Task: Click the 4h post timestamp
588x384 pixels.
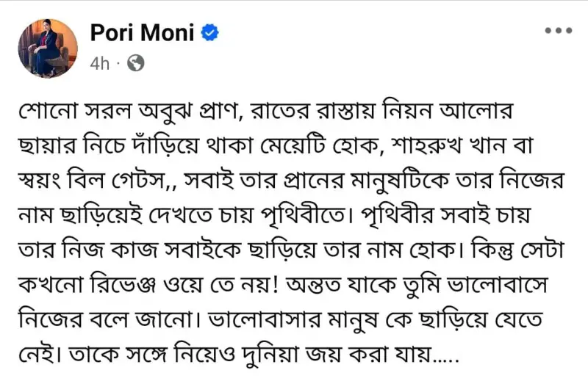Action: coord(99,63)
